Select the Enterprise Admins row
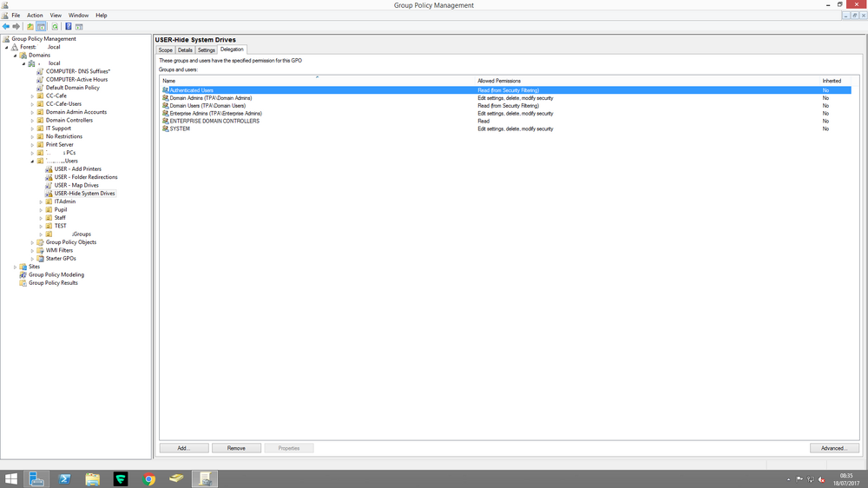This screenshot has width=868, height=488. point(505,114)
